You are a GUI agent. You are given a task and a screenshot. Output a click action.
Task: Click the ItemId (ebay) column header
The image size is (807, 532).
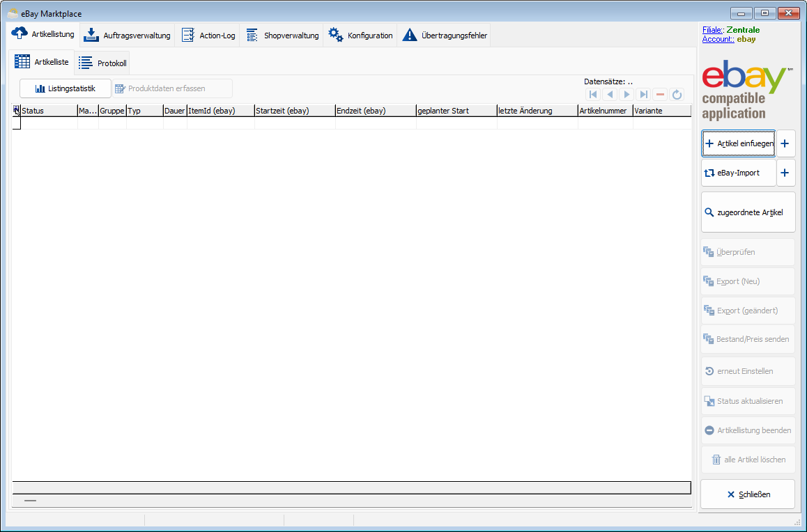point(221,111)
